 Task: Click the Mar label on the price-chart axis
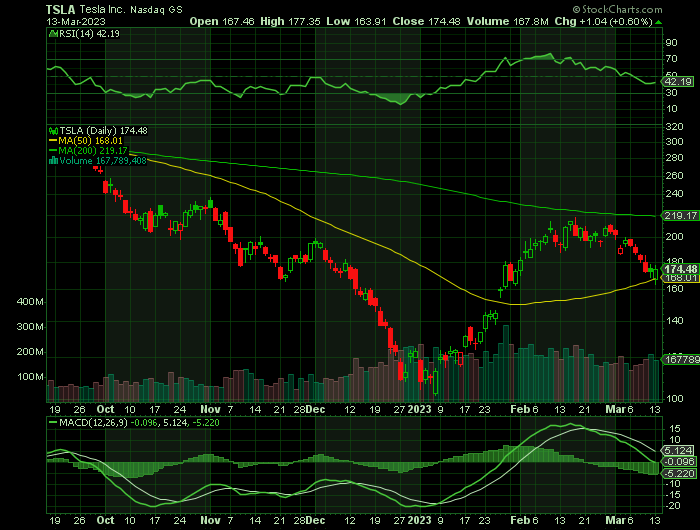pos(615,409)
